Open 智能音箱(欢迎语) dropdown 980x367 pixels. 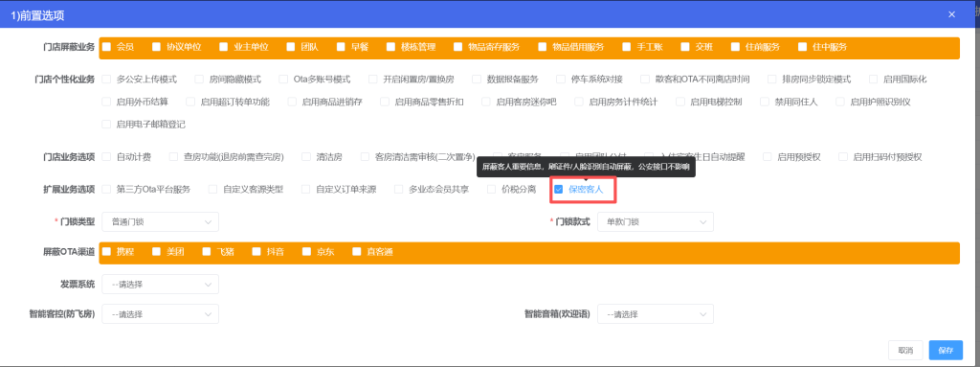pyautogui.click(x=655, y=313)
